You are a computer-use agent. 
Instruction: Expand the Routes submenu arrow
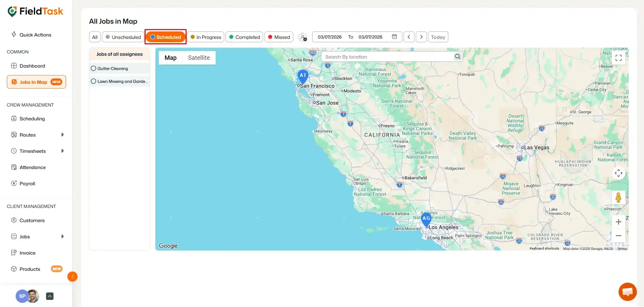tap(62, 135)
